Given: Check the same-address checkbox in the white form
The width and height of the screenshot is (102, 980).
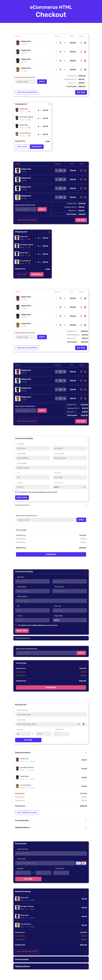Looking at the screenshot, I should (x=16, y=492).
